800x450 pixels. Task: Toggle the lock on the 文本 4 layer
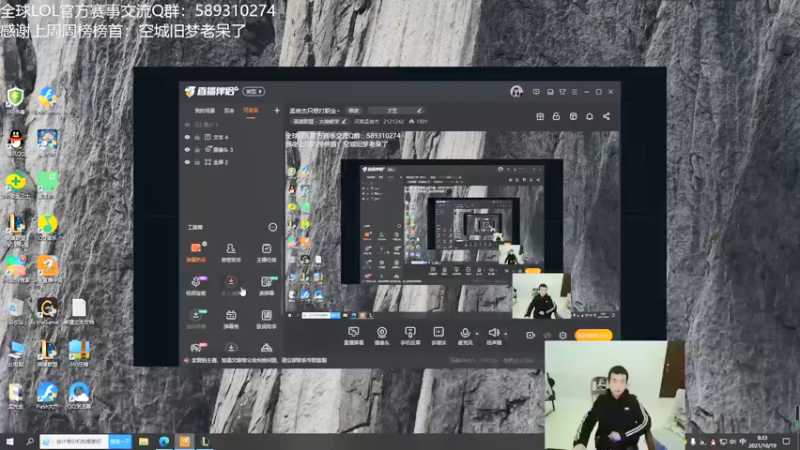197,137
